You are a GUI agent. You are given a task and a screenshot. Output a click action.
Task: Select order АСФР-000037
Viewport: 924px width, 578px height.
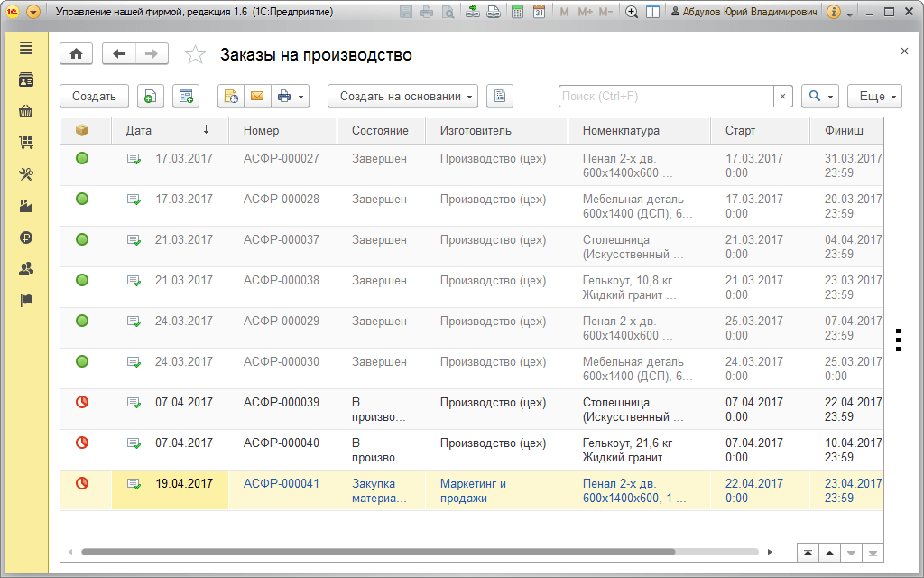tap(471, 247)
